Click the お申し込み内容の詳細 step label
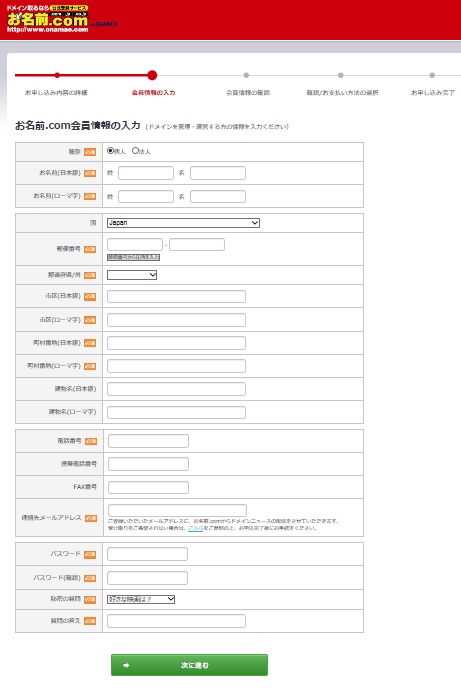 click(x=56, y=93)
